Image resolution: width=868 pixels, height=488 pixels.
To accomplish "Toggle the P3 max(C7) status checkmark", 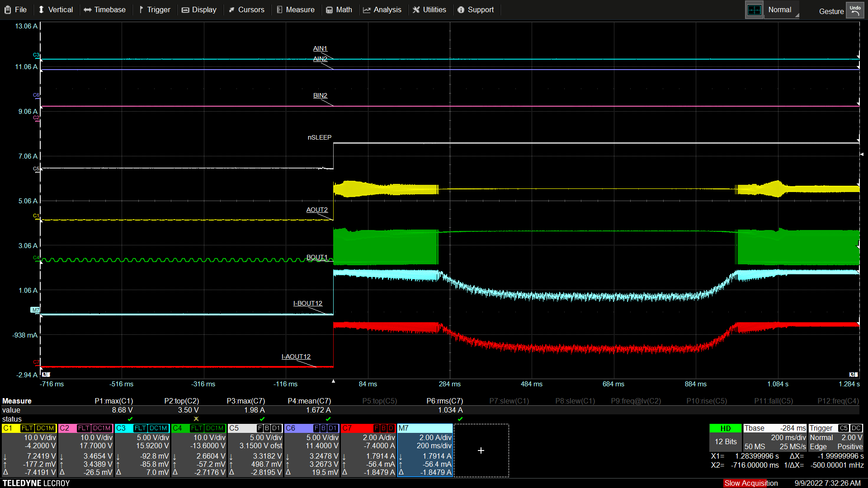I will pos(262,419).
